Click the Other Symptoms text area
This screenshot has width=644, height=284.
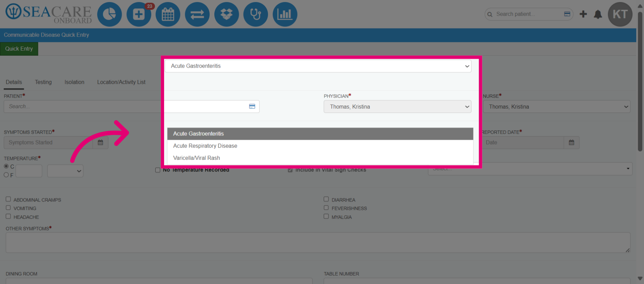click(x=318, y=242)
